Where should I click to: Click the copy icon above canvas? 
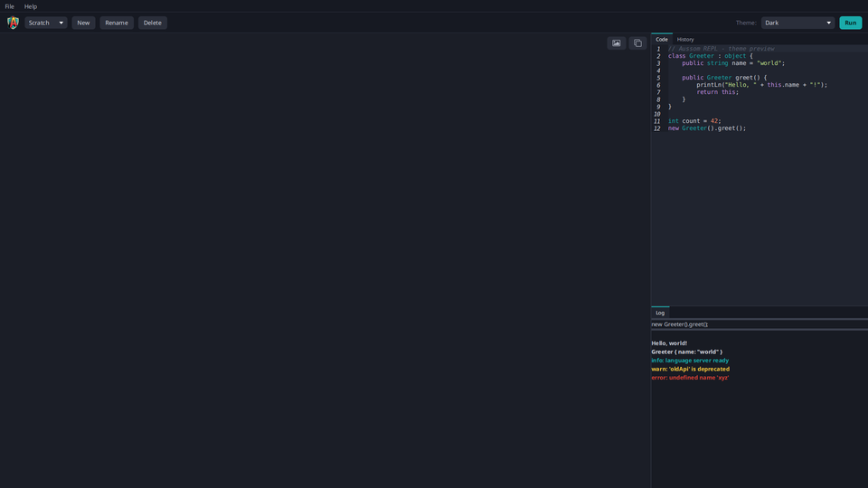coord(637,43)
